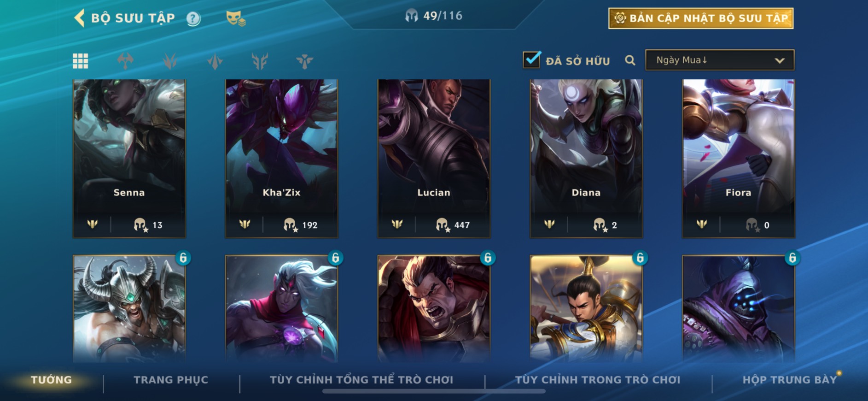Open the help question mark icon

pyautogui.click(x=193, y=18)
